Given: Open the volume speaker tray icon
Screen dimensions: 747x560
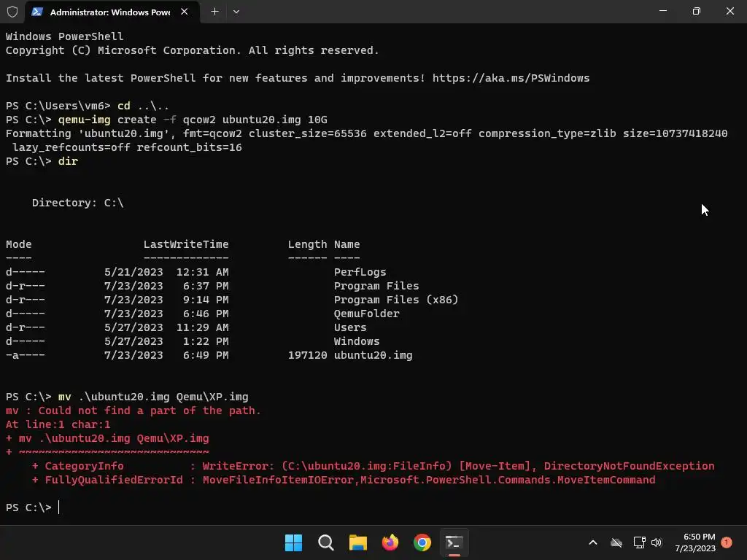Looking at the screenshot, I should 657,542.
